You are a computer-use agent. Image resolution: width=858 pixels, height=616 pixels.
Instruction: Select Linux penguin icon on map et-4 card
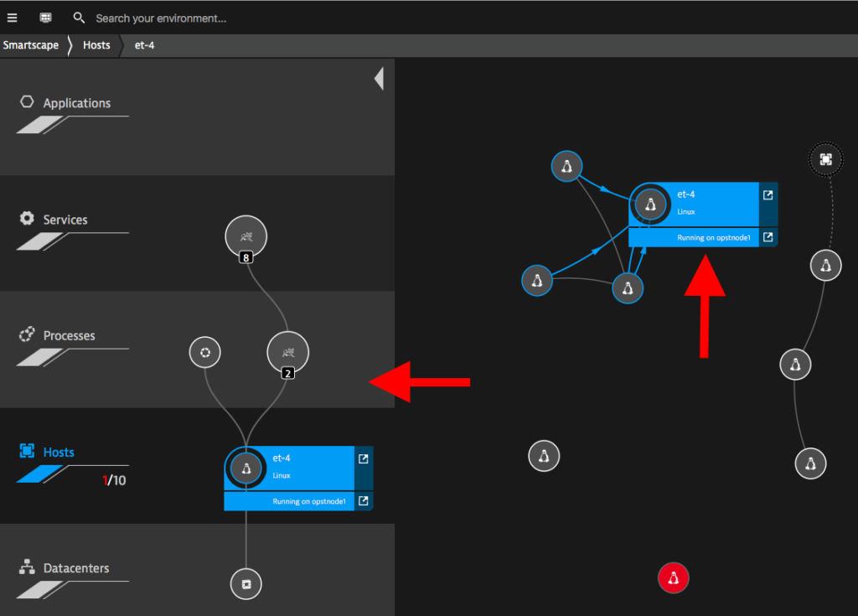pyautogui.click(x=650, y=204)
